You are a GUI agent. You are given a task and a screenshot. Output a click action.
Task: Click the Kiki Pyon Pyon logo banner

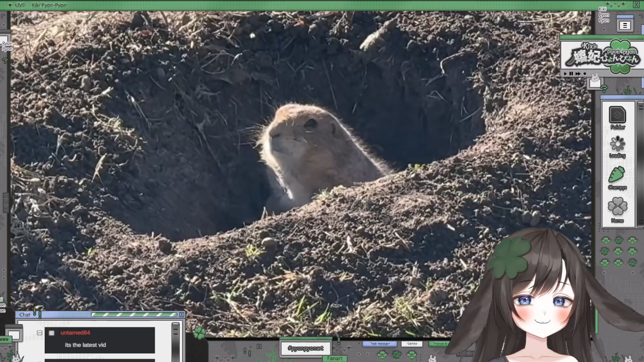[602, 56]
